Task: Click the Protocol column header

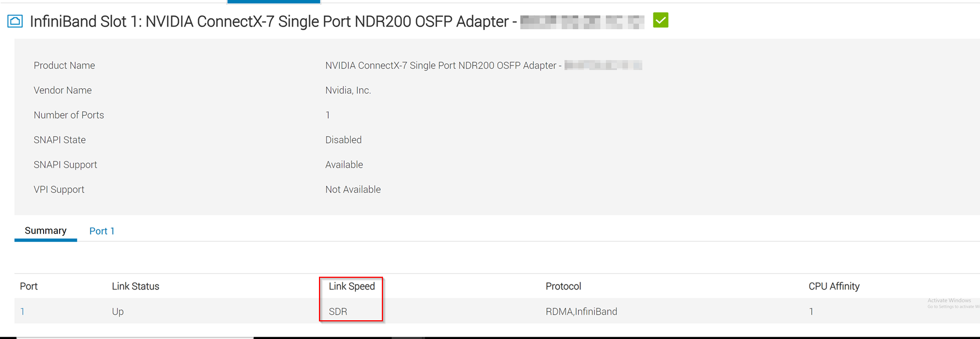Action: click(x=563, y=286)
